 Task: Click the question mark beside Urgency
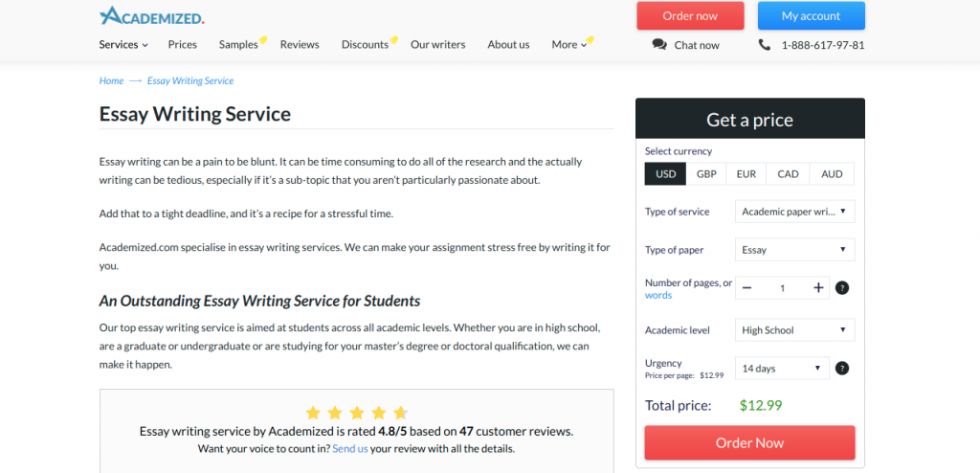[x=842, y=369]
